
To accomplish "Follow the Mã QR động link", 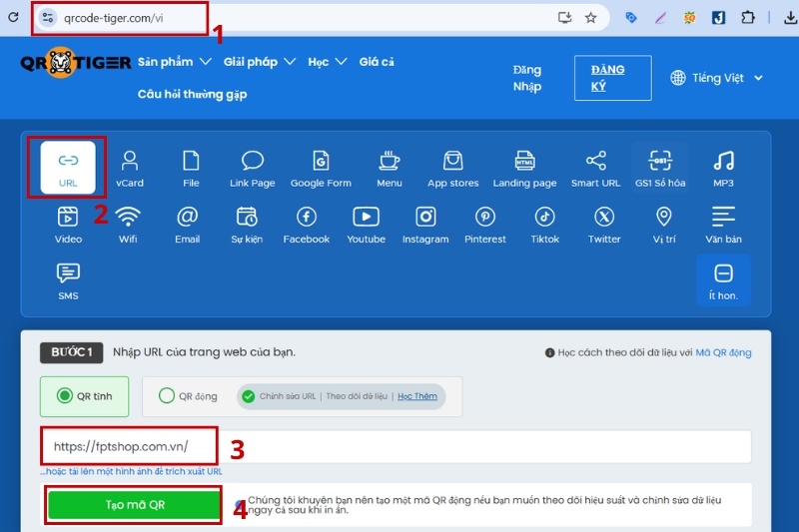I will point(723,352).
